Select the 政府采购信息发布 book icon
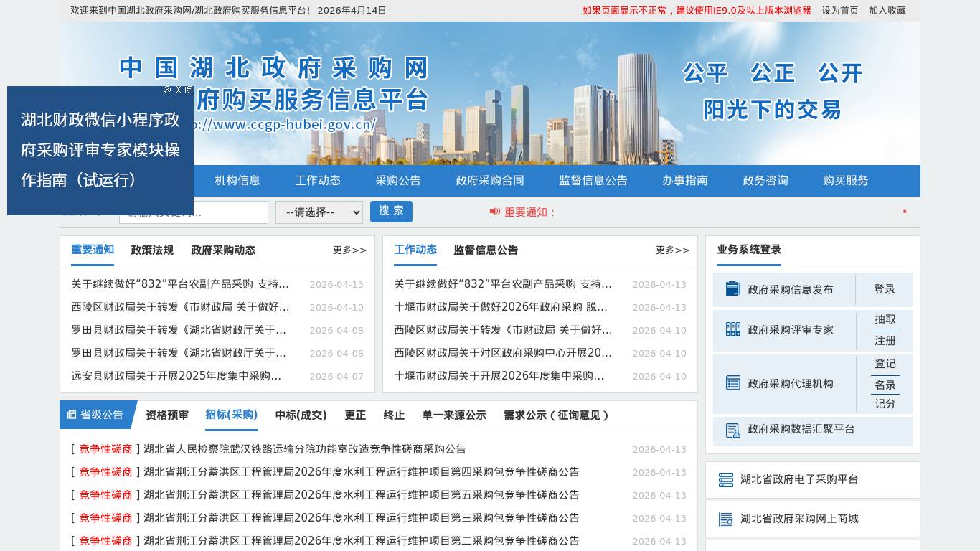Image resolution: width=980 pixels, height=551 pixels. (x=732, y=288)
